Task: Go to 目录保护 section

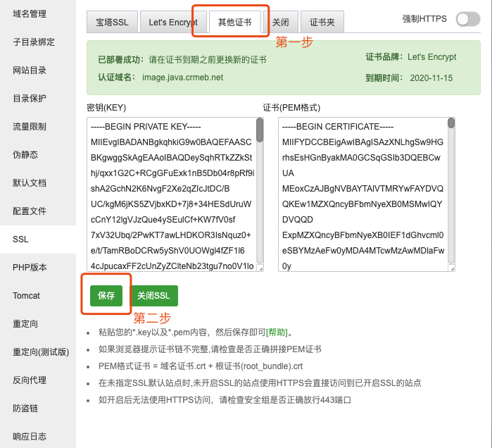Action: (30, 99)
